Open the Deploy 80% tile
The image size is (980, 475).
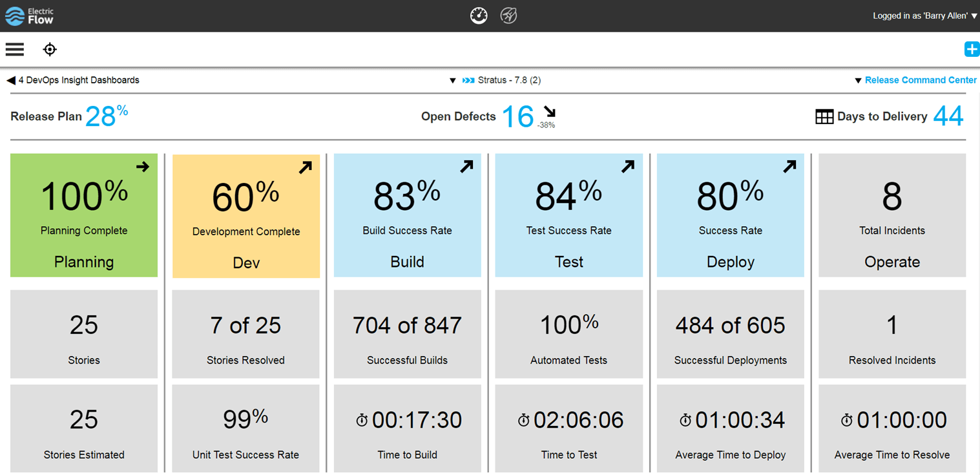(731, 215)
